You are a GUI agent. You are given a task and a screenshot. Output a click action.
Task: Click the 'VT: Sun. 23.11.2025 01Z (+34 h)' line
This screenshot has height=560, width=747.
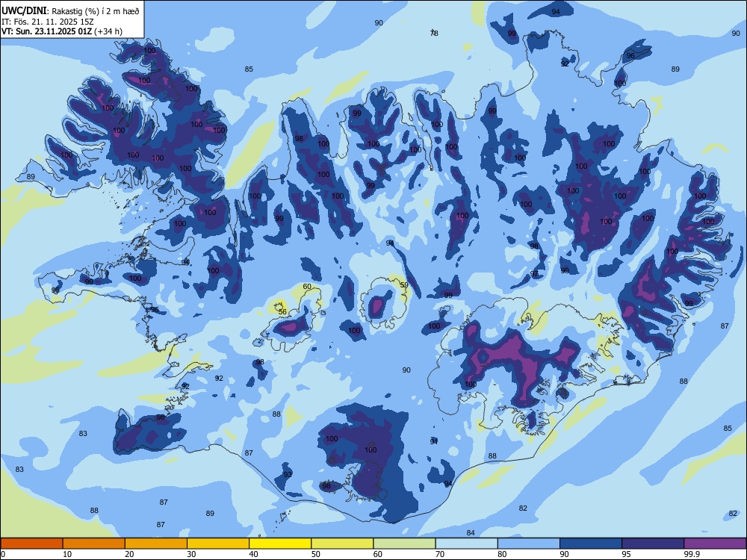pos(62,31)
